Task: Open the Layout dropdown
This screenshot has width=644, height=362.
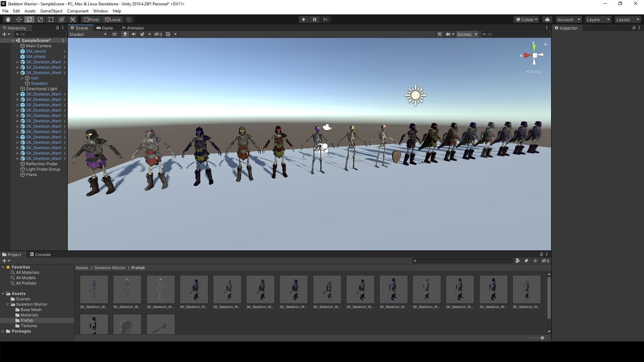Action: (x=628, y=19)
